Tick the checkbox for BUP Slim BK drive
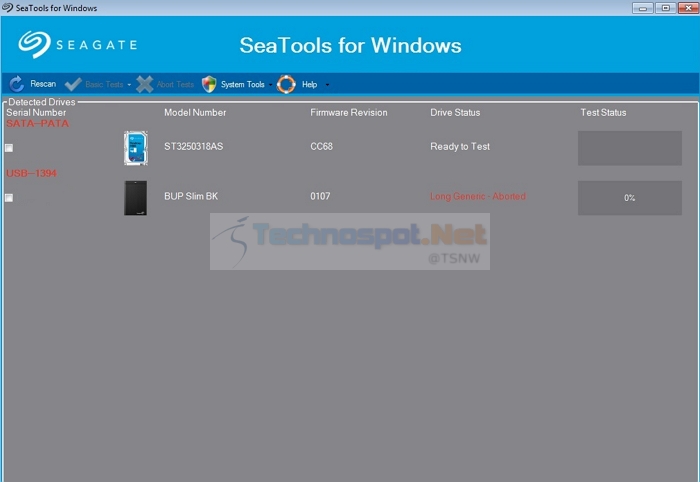This screenshot has height=482, width=700. [9, 198]
